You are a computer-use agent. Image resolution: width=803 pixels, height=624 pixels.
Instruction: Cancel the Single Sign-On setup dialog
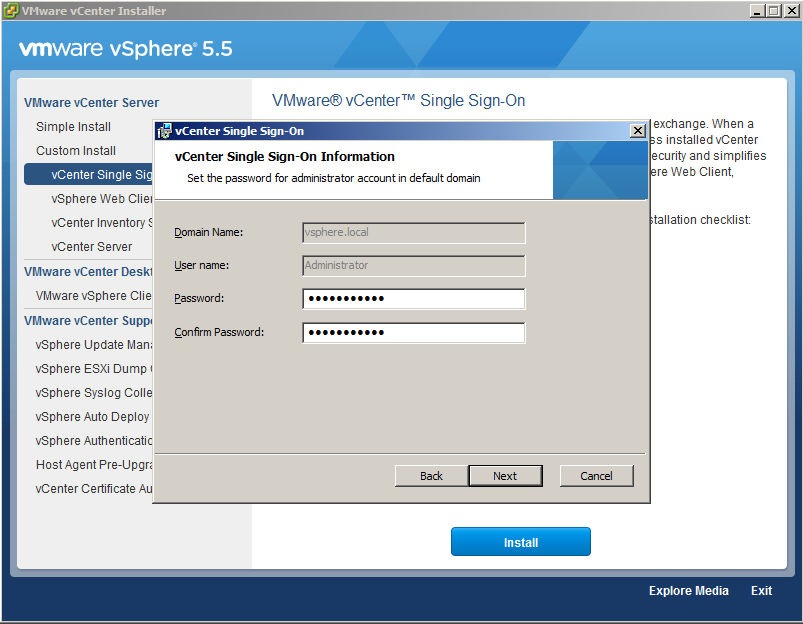click(596, 476)
